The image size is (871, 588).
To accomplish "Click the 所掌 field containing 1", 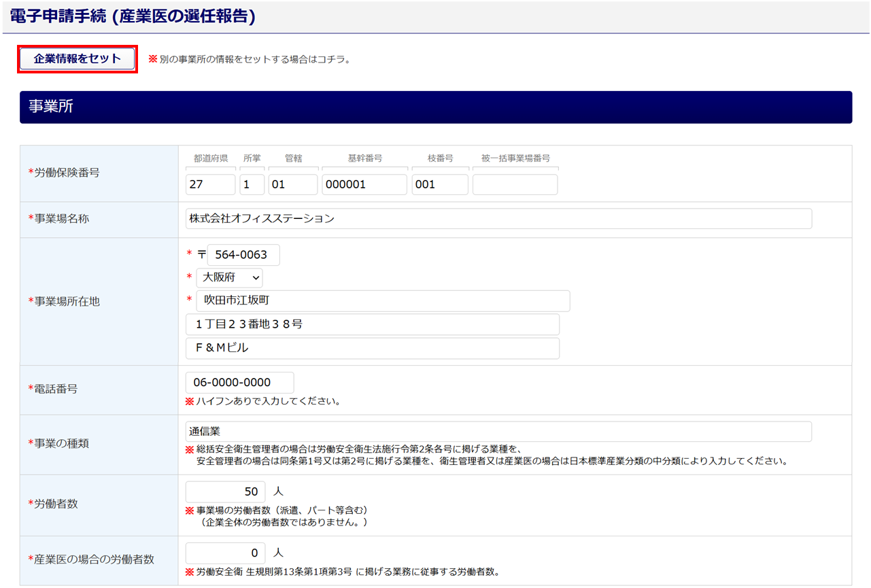I will (x=252, y=185).
